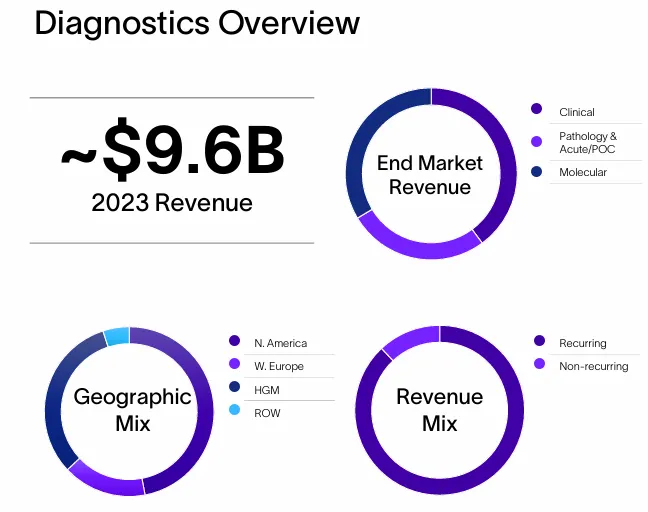The height and width of the screenshot is (512, 648).
Task: Select the 'Molecular' legend label
Action: pyautogui.click(x=583, y=172)
